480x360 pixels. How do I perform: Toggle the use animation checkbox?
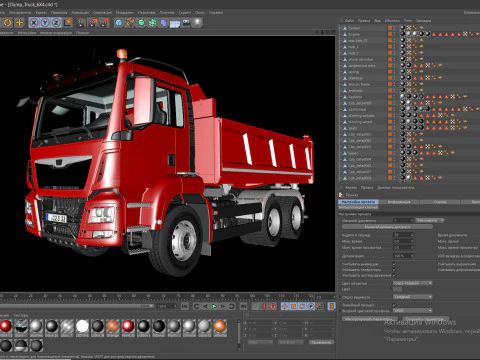(x=395, y=264)
